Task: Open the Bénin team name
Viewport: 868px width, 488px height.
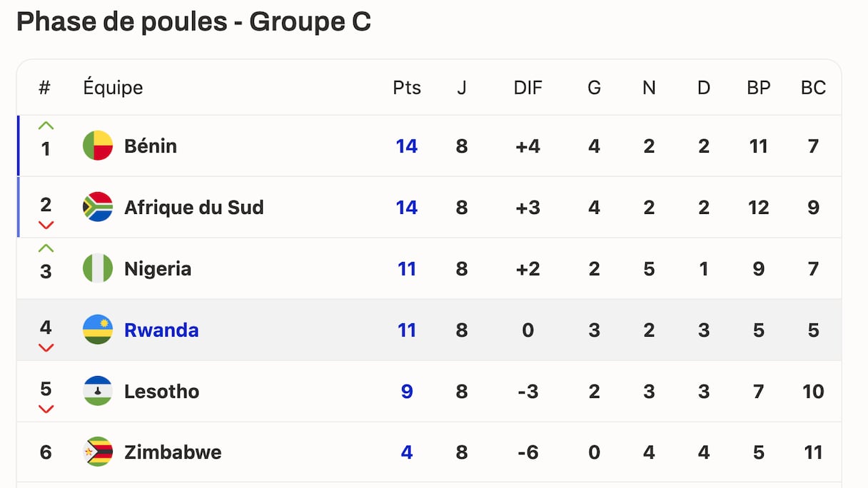Action: [x=151, y=146]
